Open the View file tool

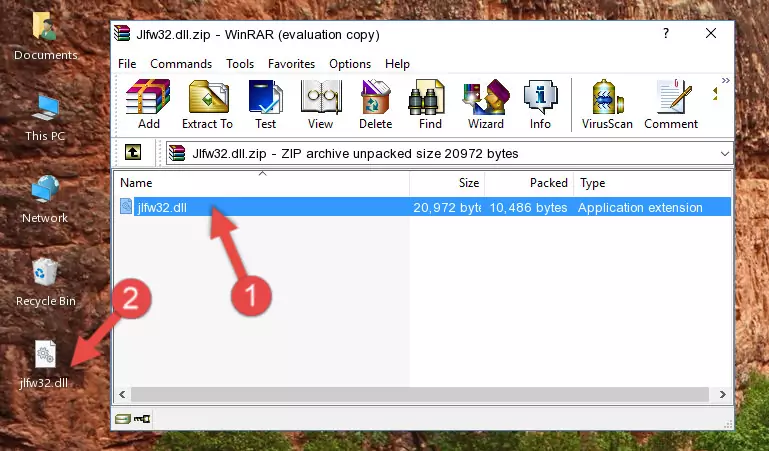321,104
